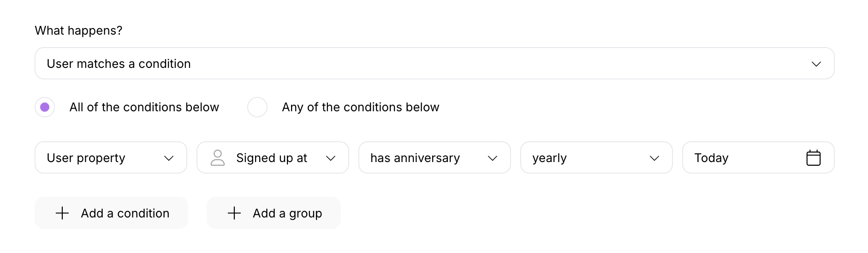Click the plus icon on Add a group
868x253 pixels.
pos(234,213)
